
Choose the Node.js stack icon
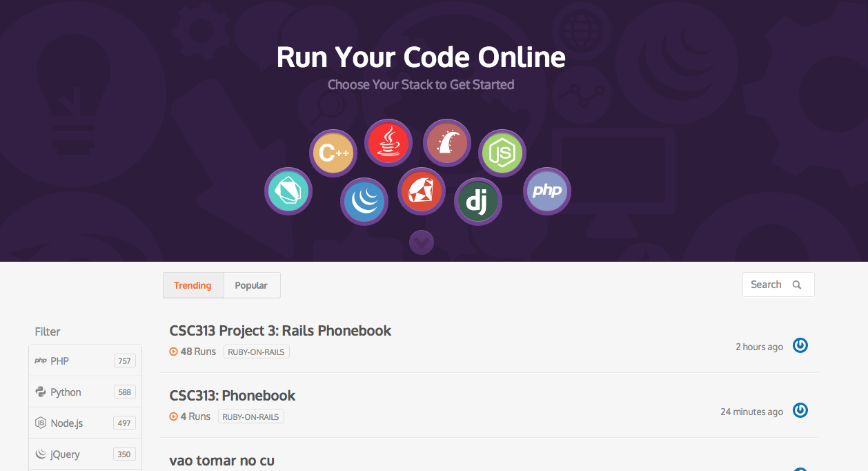coord(502,153)
